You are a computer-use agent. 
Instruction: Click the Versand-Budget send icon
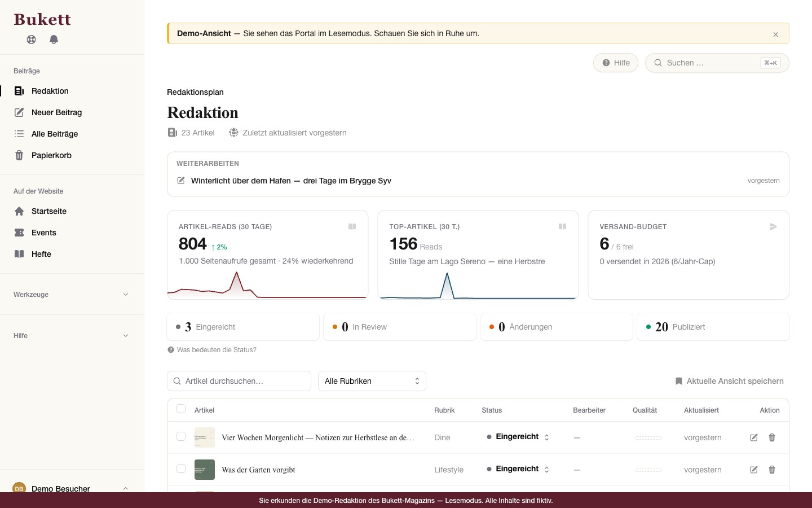pos(773,226)
